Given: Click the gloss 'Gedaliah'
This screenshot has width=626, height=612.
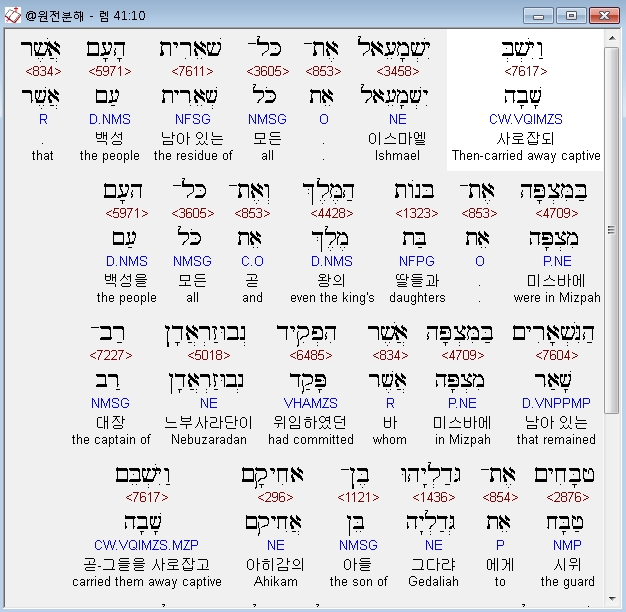Looking at the screenshot, I should click(x=434, y=582).
